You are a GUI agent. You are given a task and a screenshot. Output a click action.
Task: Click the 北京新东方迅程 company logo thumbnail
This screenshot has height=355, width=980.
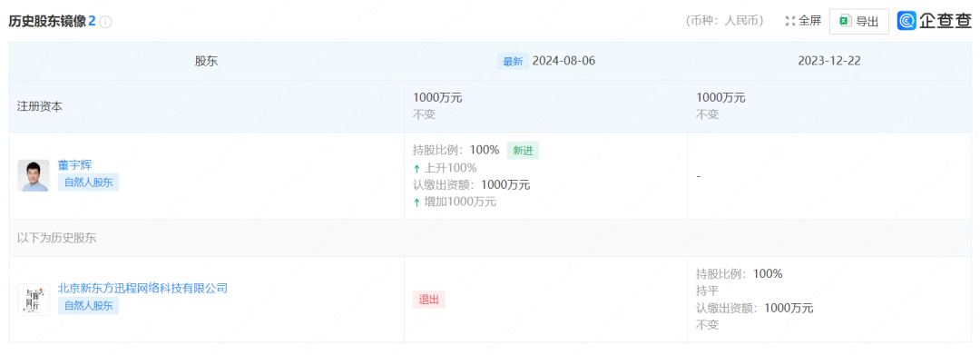point(34,300)
